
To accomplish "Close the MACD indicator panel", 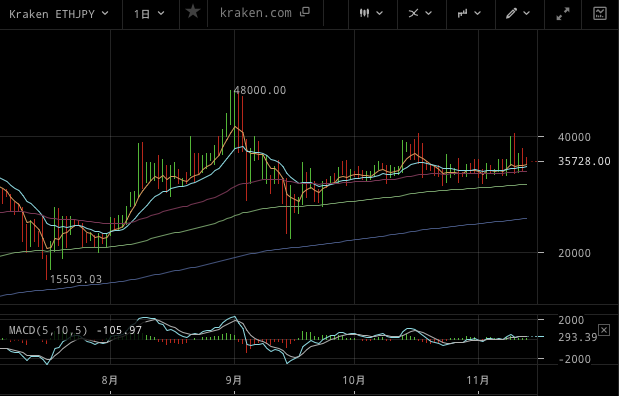I will (x=604, y=330).
